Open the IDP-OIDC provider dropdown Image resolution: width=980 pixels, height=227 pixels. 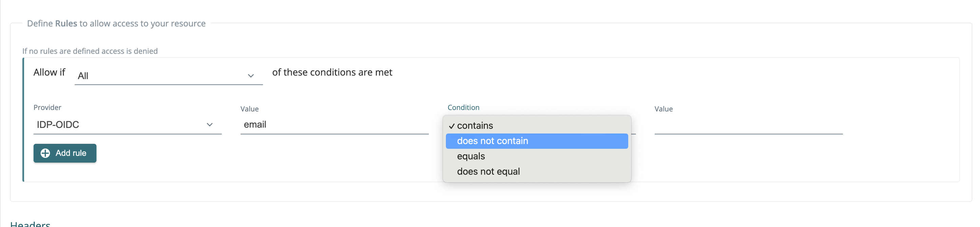click(128, 125)
